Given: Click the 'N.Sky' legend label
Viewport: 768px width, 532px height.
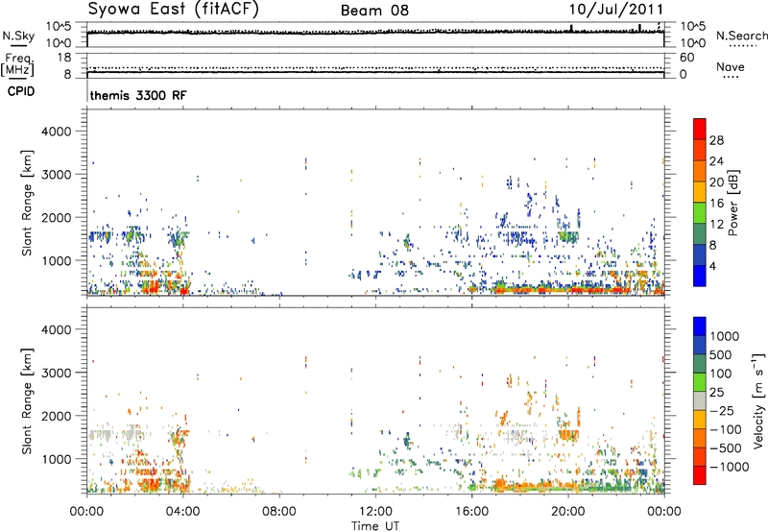Looking at the screenshot, I should (x=18, y=36).
